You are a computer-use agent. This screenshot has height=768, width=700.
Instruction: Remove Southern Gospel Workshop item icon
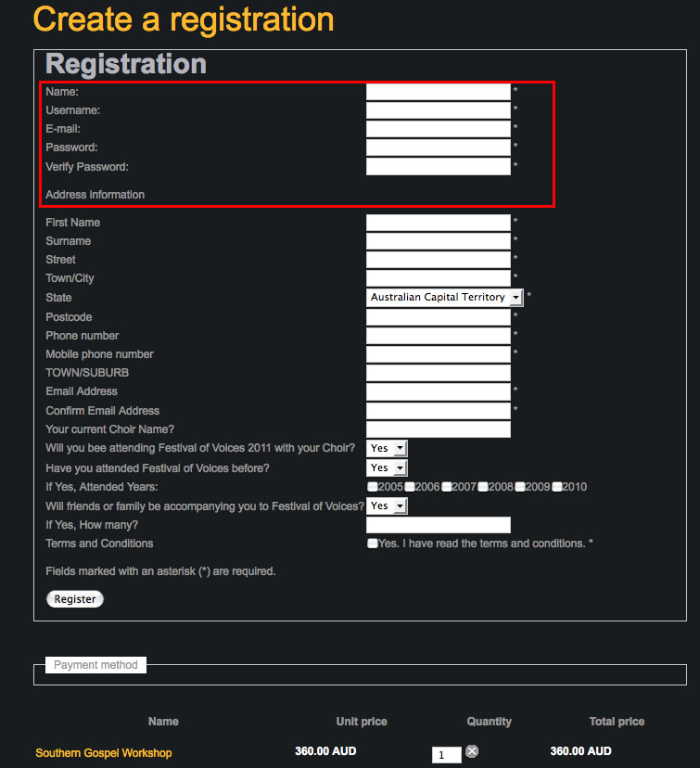pyautogui.click(x=472, y=751)
